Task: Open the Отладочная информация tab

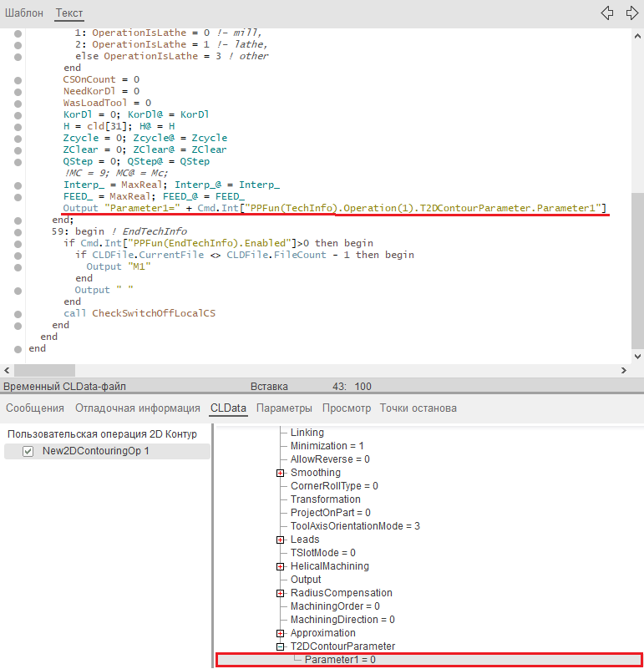Action: click(137, 408)
